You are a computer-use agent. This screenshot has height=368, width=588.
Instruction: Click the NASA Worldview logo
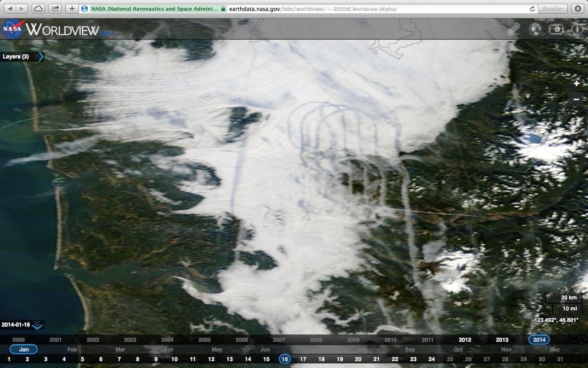pyautogui.click(x=57, y=29)
